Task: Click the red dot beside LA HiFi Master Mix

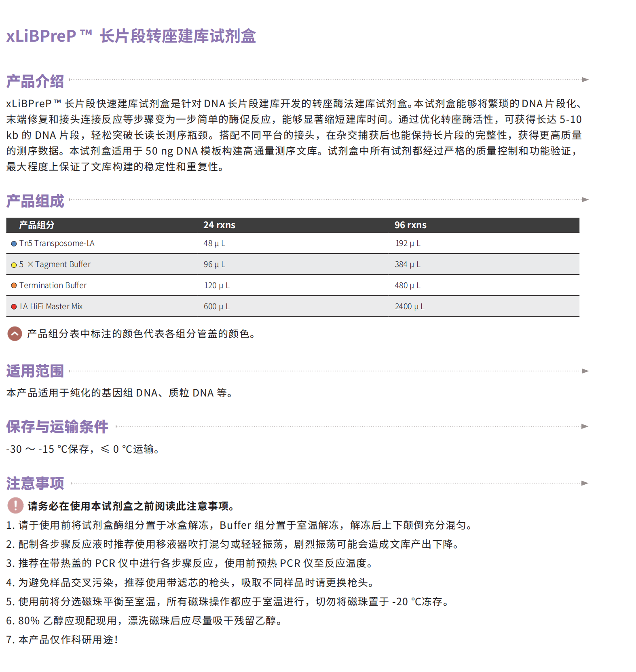Action: tap(14, 307)
